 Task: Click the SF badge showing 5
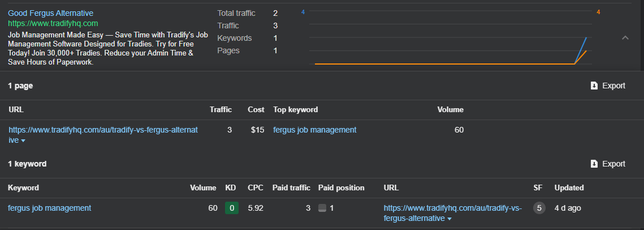tap(539, 208)
